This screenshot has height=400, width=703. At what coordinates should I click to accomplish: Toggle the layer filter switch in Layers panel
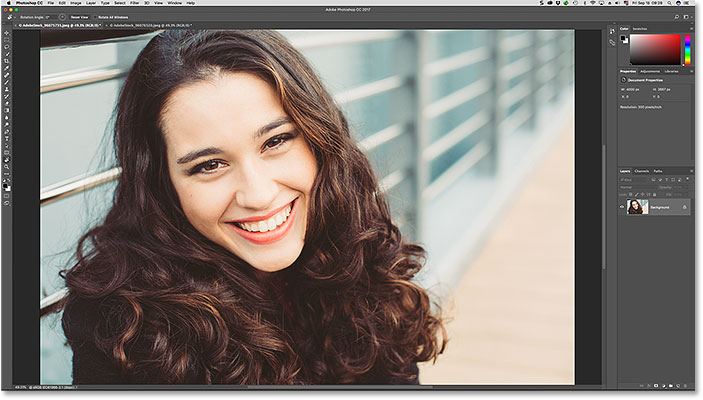coord(687,179)
